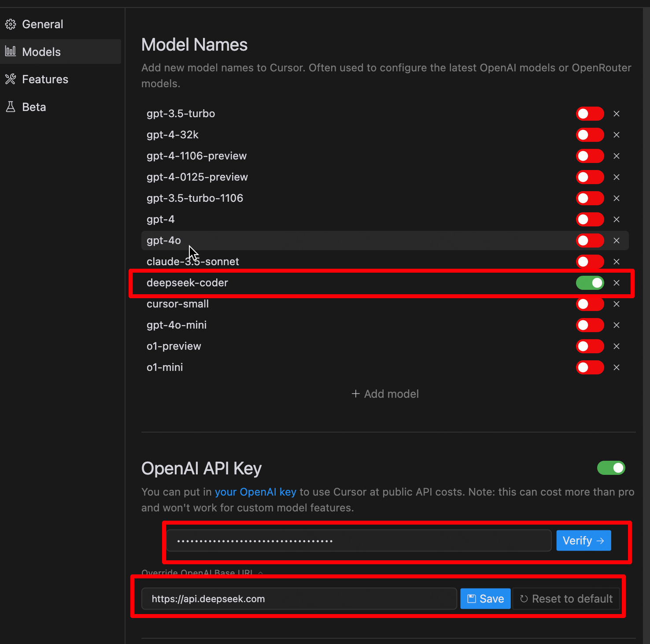Delete o1-preview using its X icon
The height and width of the screenshot is (644, 650).
click(617, 346)
